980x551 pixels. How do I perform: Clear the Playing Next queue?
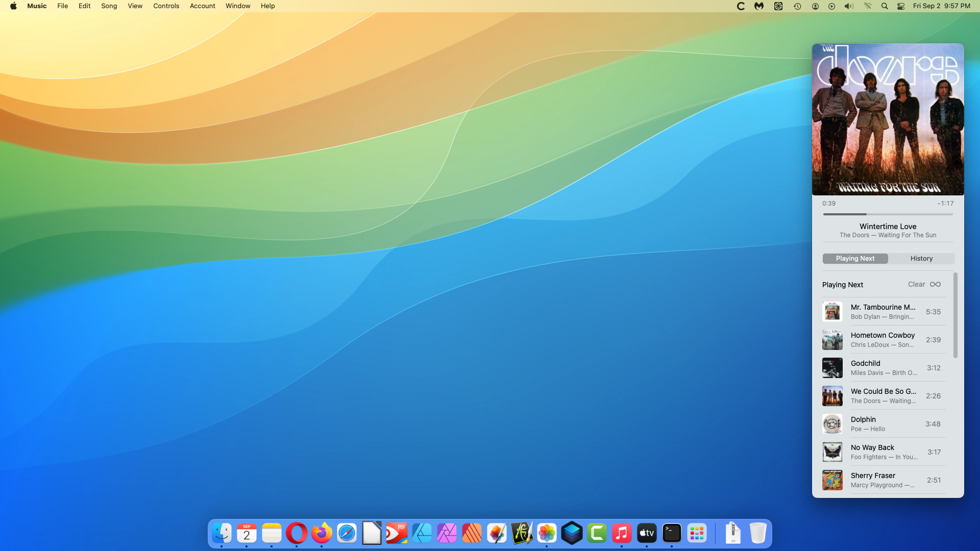(x=916, y=284)
